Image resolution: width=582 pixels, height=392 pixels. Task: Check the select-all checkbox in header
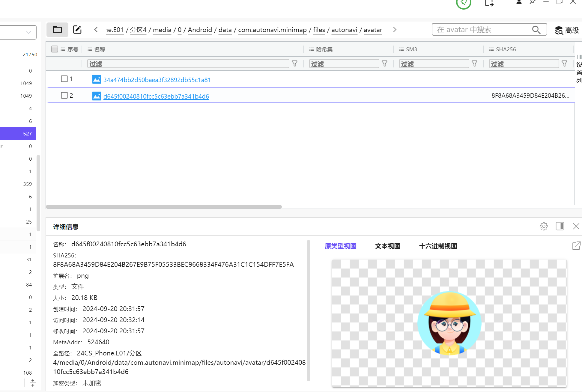55,49
